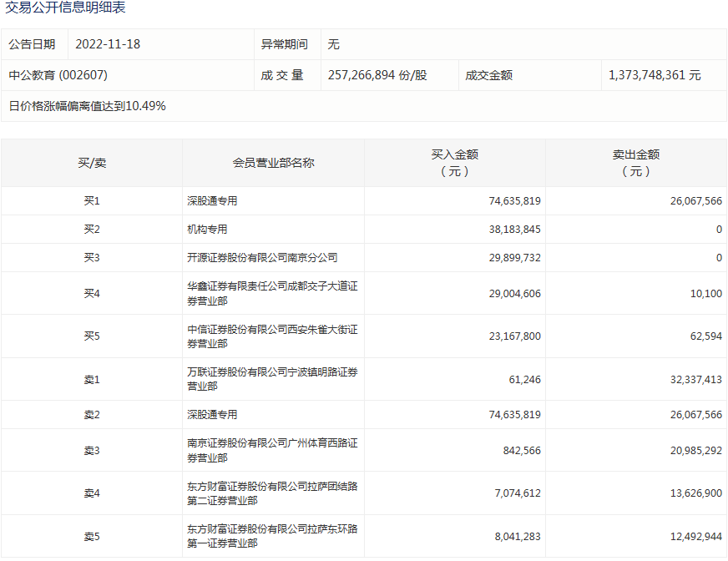728x561 pixels.
Task: Click the 机构专用 entry
Action: click(207, 229)
